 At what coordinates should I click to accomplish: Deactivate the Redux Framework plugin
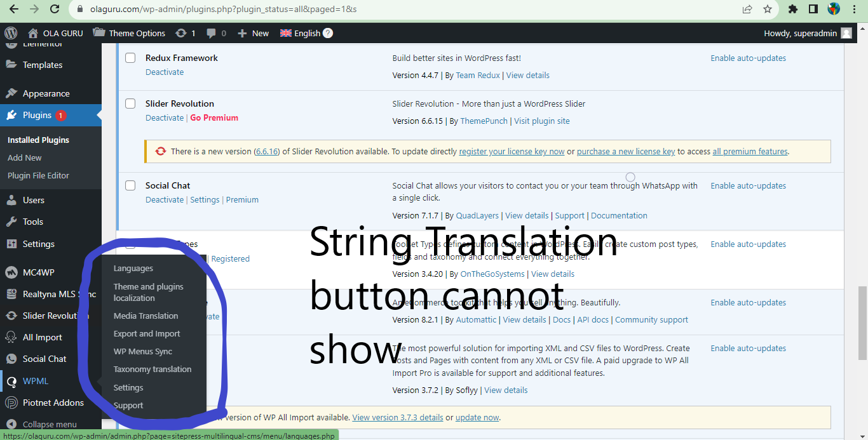click(165, 72)
